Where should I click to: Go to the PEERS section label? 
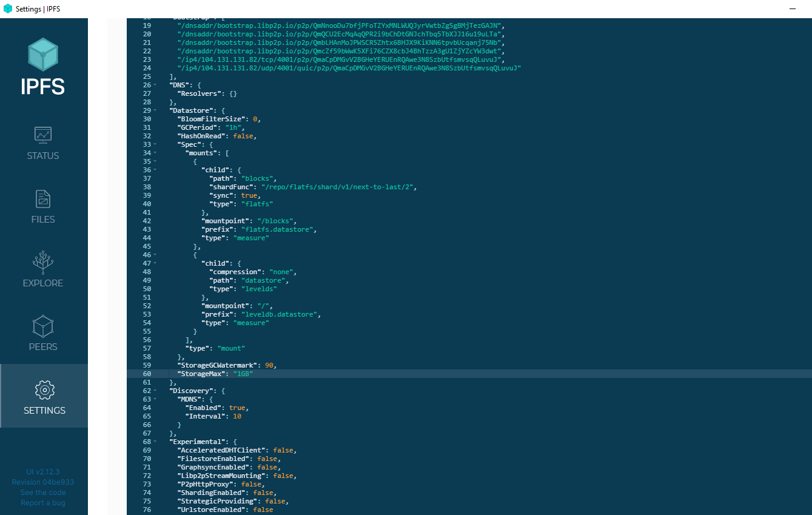pos(43,347)
